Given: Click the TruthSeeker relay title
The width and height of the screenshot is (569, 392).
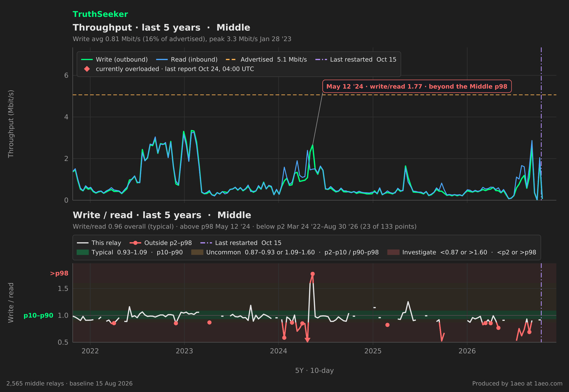Looking at the screenshot, I should [x=100, y=14].
